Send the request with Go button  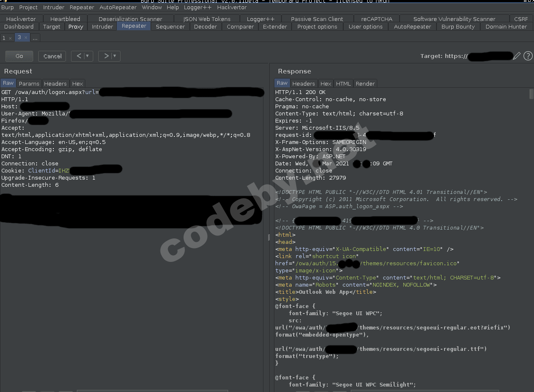pyautogui.click(x=19, y=56)
